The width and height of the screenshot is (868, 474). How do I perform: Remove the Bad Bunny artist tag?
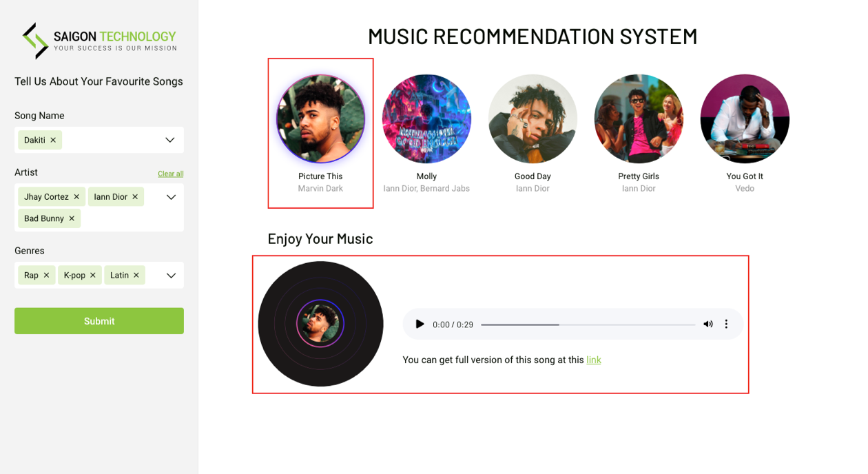pyautogui.click(x=72, y=218)
